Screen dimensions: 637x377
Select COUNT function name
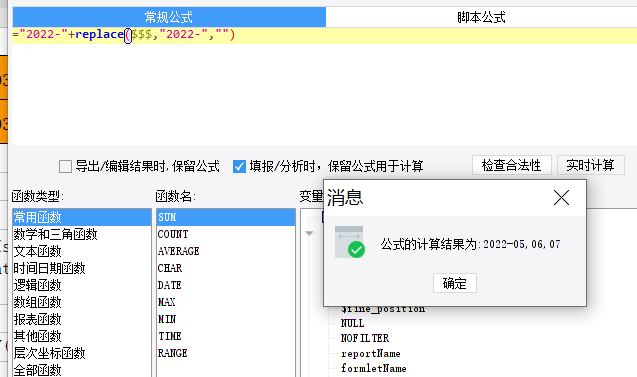pyautogui.click(x=226, y=234)
